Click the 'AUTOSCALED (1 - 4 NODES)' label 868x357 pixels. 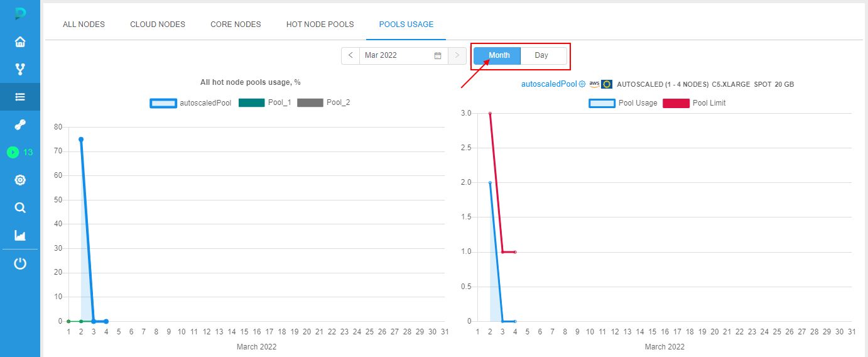click(663, 84)
